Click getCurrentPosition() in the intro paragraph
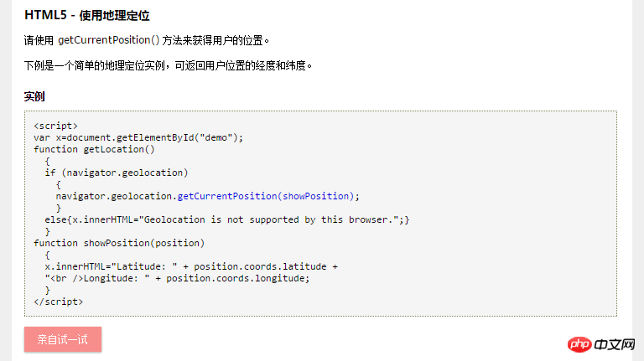Screen dimensions: 644x361 pyautogui.click(x=108, y=40)
